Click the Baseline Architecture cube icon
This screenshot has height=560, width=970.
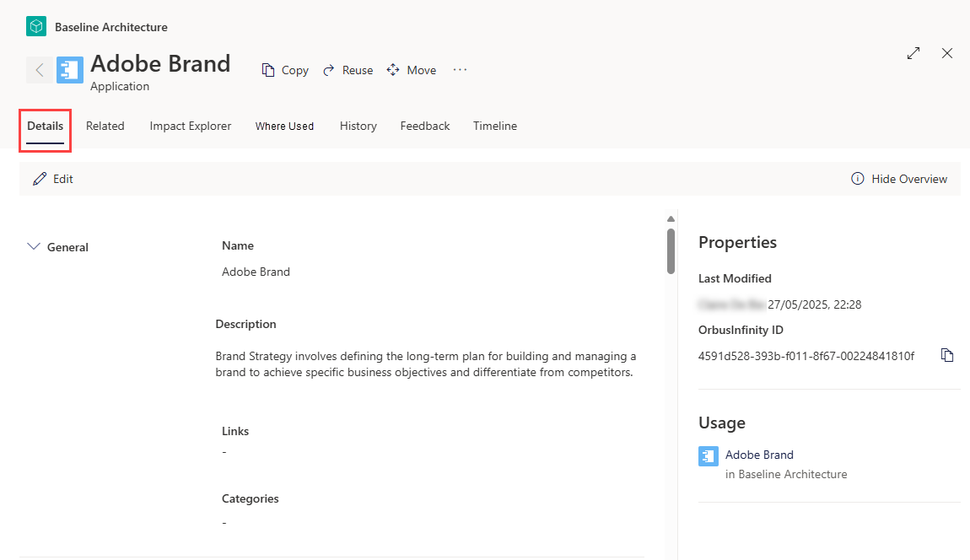36,26
